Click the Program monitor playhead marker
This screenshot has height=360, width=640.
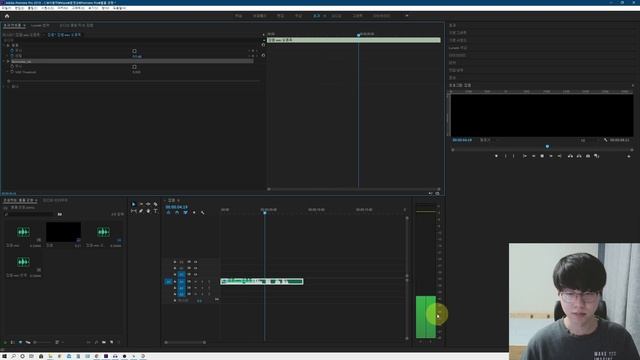547,147
